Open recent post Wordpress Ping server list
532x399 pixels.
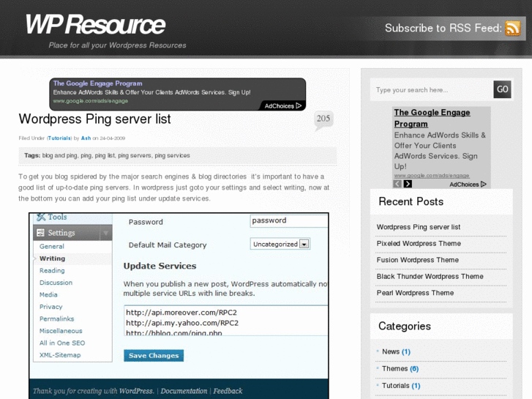tap(419, 227)
